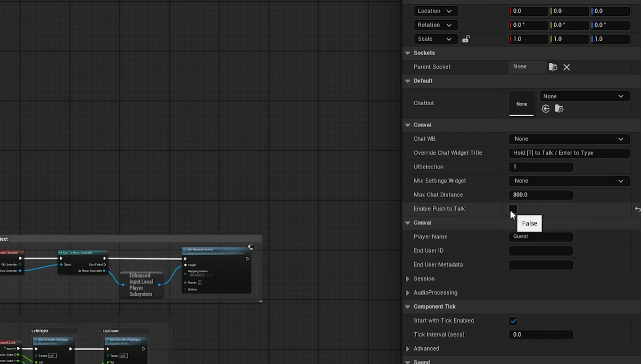Toggle the Scale lock icon
This screenshot has height=364, width=641.
pos(466,39)
